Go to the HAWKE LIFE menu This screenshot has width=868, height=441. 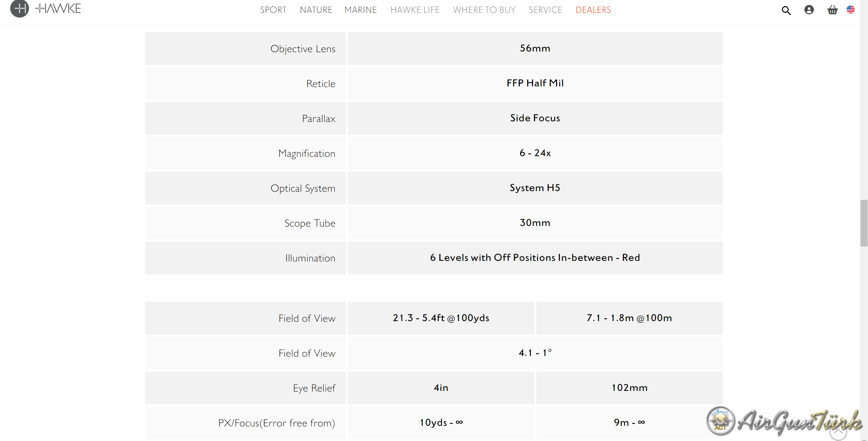(415, 10)
